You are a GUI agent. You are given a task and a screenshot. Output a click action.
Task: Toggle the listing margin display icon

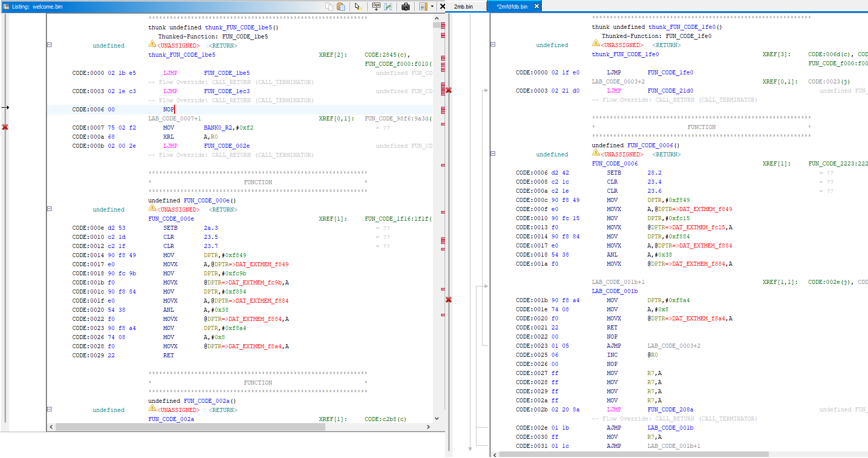(x=423, y=7)
